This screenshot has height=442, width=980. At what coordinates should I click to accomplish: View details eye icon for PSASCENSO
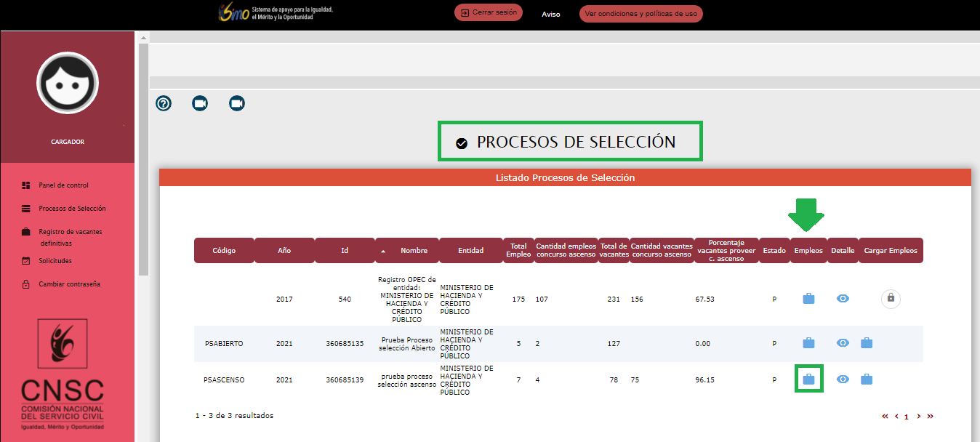843,379
